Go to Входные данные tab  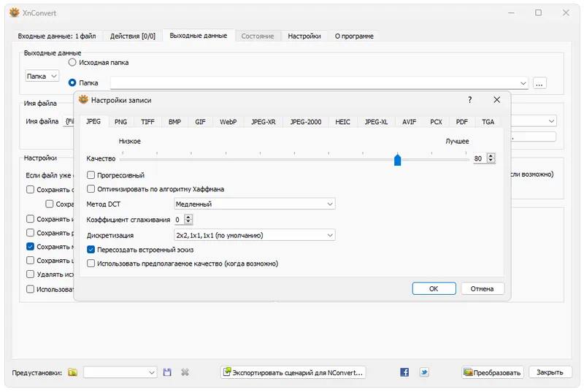pyautogui.click(x=57, y=36)
